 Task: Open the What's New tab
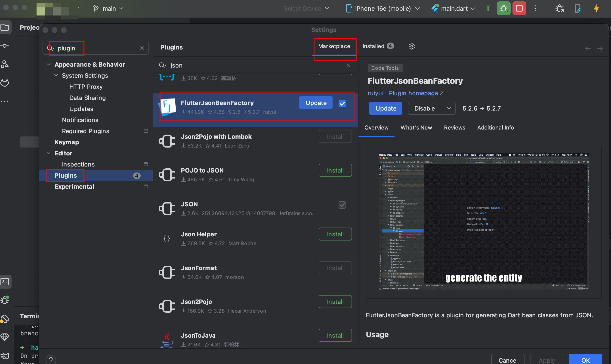[416, 127]
